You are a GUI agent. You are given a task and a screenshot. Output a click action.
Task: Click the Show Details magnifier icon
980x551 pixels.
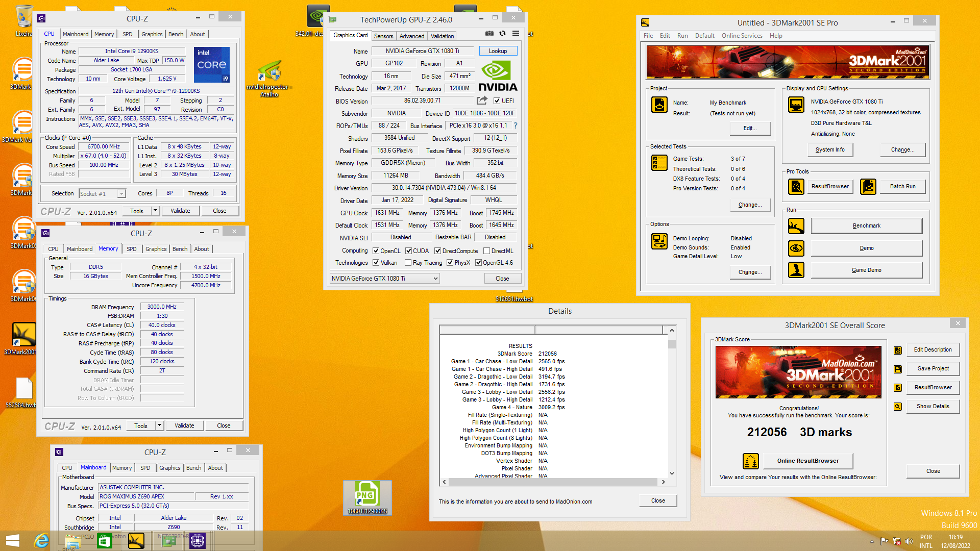(898, 407)
